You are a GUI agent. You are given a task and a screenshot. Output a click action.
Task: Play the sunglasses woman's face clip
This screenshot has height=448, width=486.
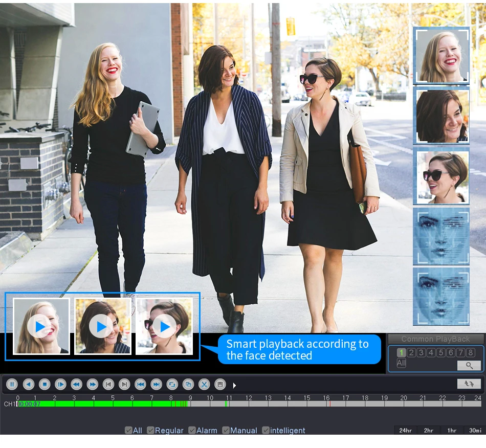point(164,326)
